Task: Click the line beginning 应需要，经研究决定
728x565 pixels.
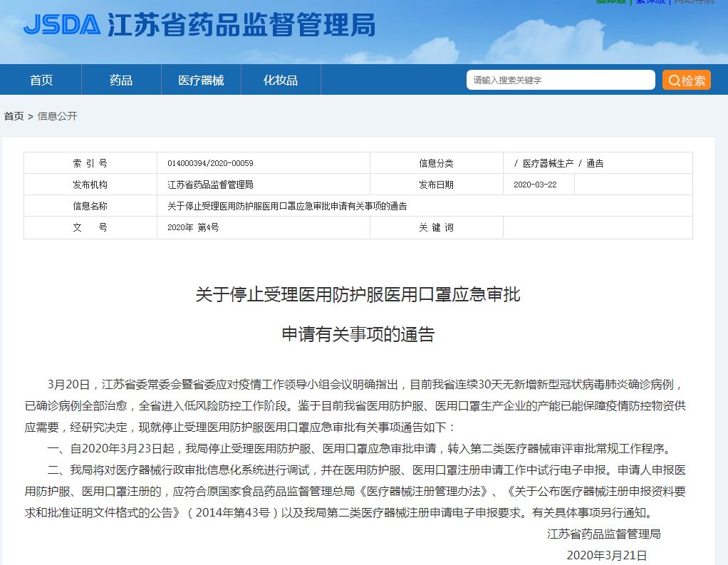Action: point(241,427)
